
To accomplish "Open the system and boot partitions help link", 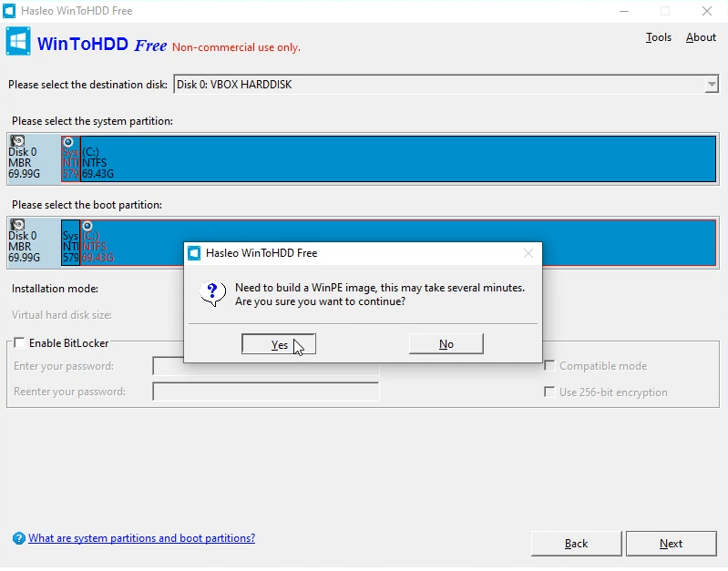I will [x=141, y=538].
